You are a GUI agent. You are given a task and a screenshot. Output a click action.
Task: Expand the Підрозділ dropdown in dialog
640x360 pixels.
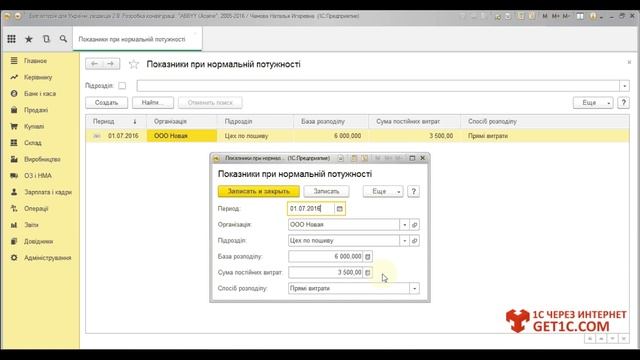click(404, 241)
